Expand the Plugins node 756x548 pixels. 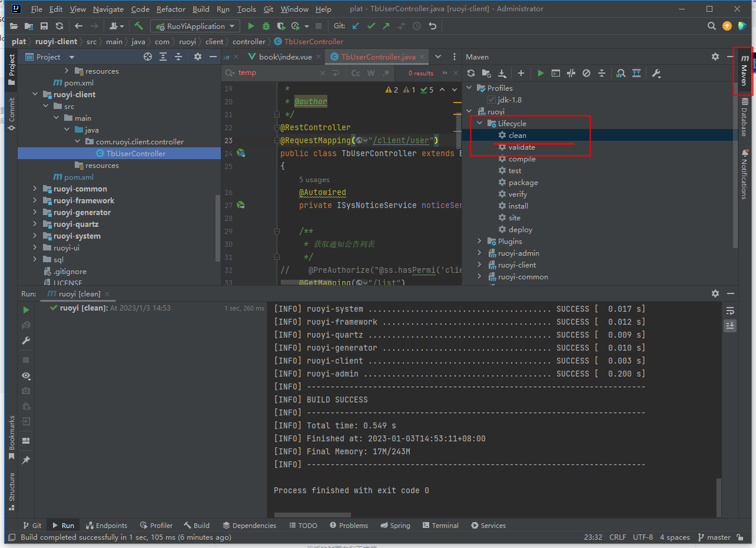(x=479, y=241)
